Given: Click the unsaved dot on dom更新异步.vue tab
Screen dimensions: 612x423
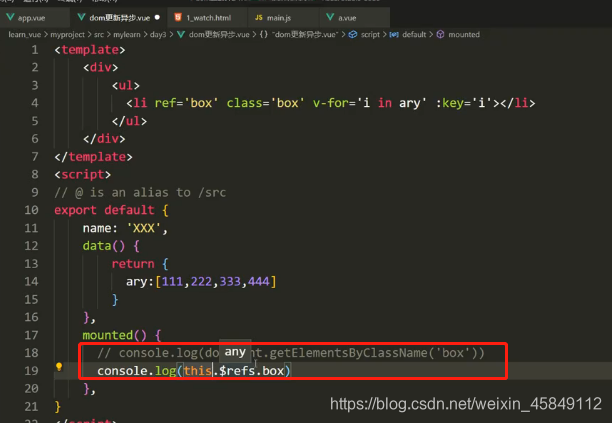Looking at the screenshot, I should coord(157,18).
